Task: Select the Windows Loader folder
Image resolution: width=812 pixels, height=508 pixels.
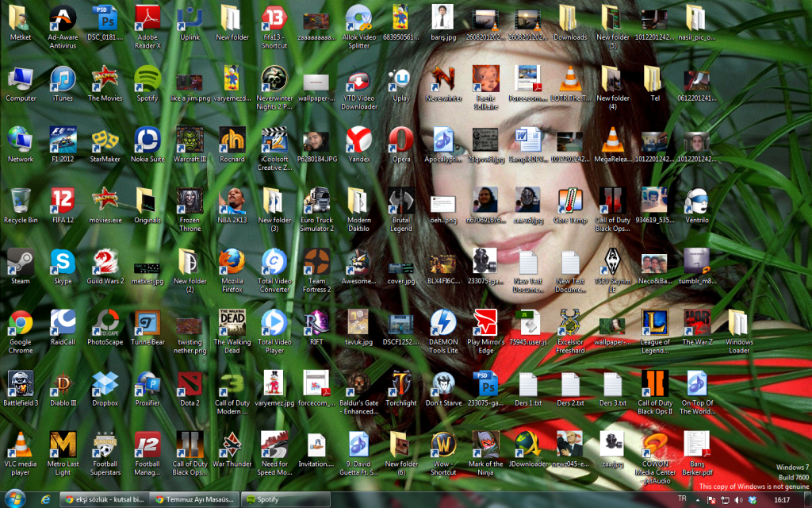Action: (739, 324)
